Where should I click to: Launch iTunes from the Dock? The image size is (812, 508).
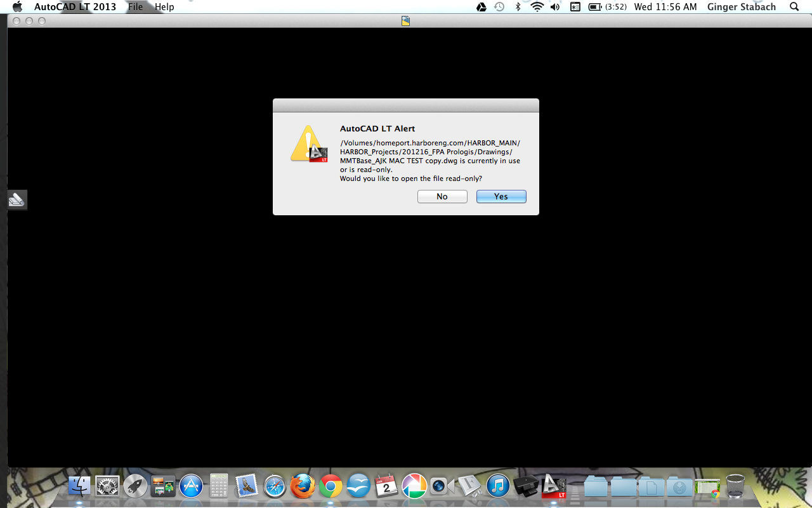pos(498,486)
